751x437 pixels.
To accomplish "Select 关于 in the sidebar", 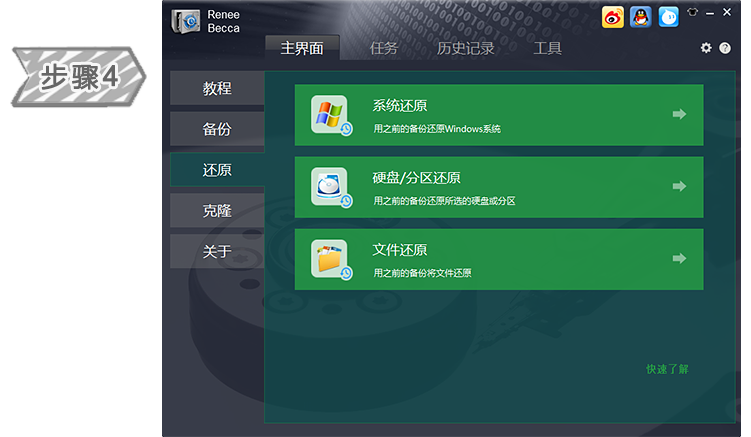I will [x=217, y=251].
